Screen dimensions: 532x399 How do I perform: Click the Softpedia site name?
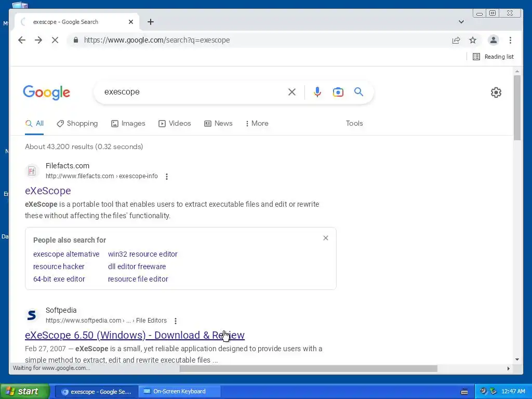(x=61, y=310)
